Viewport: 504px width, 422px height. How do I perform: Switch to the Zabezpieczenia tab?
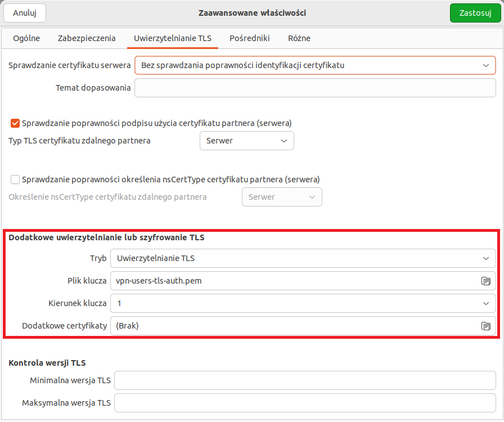[x=87, y=38]
